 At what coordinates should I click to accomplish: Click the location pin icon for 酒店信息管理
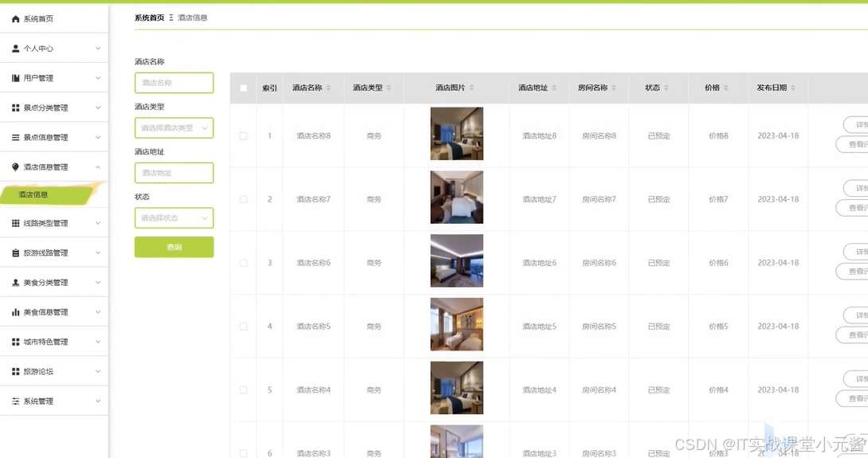15,167
